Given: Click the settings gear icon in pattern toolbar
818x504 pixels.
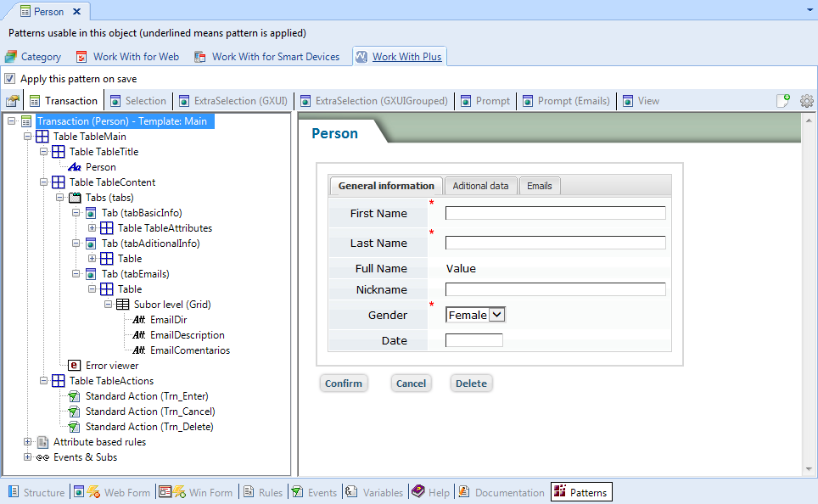Looking at the screenshot, I should [x=806, y=101].
